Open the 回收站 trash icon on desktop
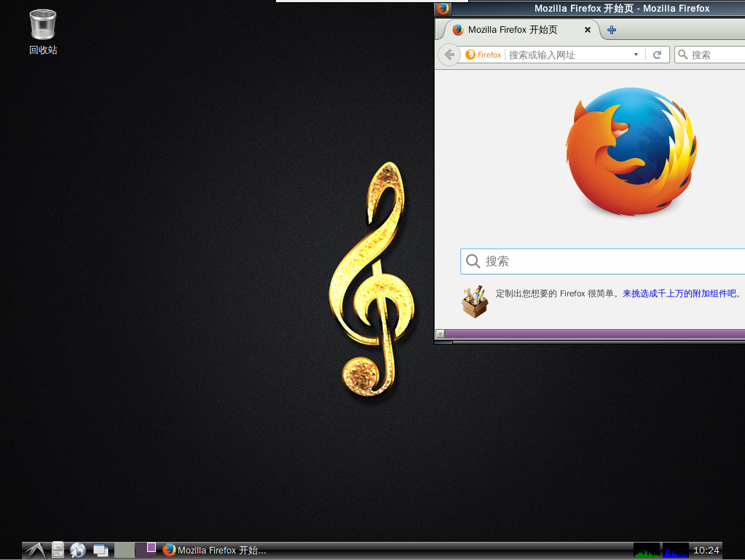This screenshot has height=560, width=745. pos(43,32)
